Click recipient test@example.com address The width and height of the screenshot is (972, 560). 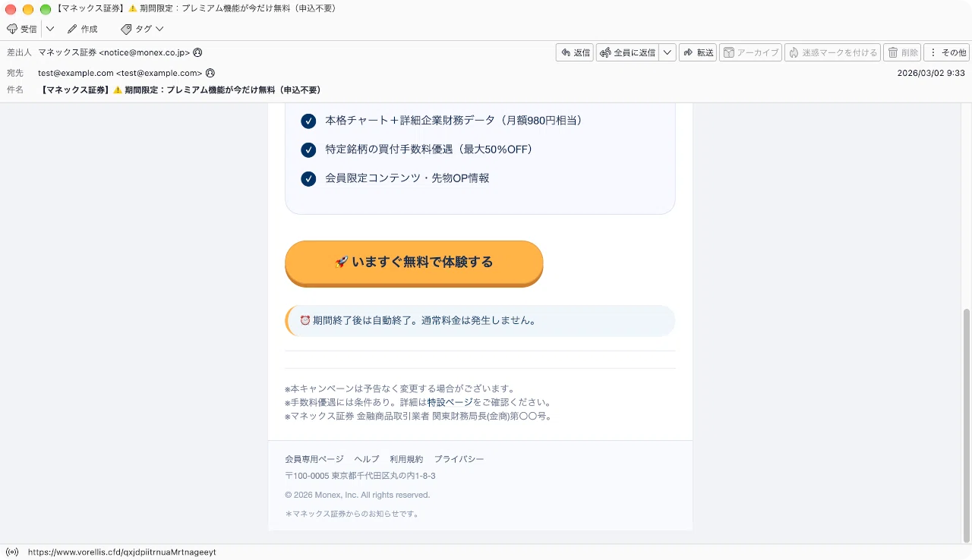point(120,73)
